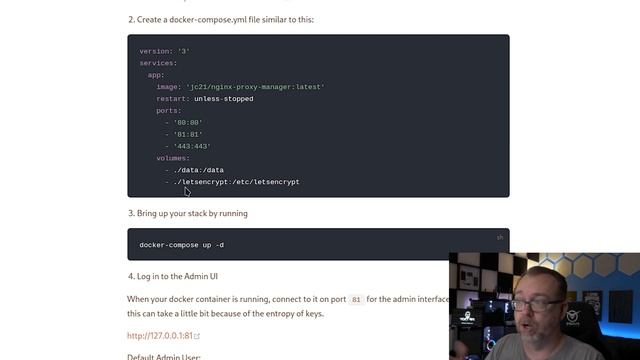Image resolution: width=640 pixels, height=360 pixels.
Task: Click the 'Default Admin User:' text
Action: click(164, 357)
